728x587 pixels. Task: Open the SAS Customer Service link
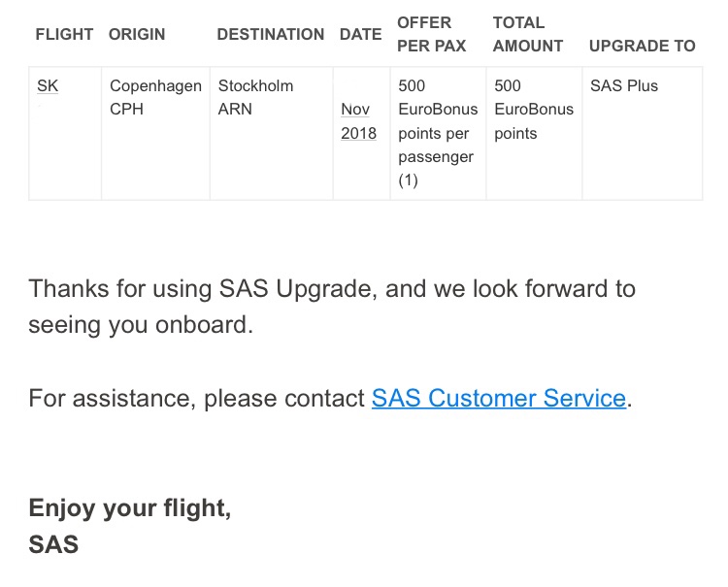pyautogui.click(x=498, y=399)
